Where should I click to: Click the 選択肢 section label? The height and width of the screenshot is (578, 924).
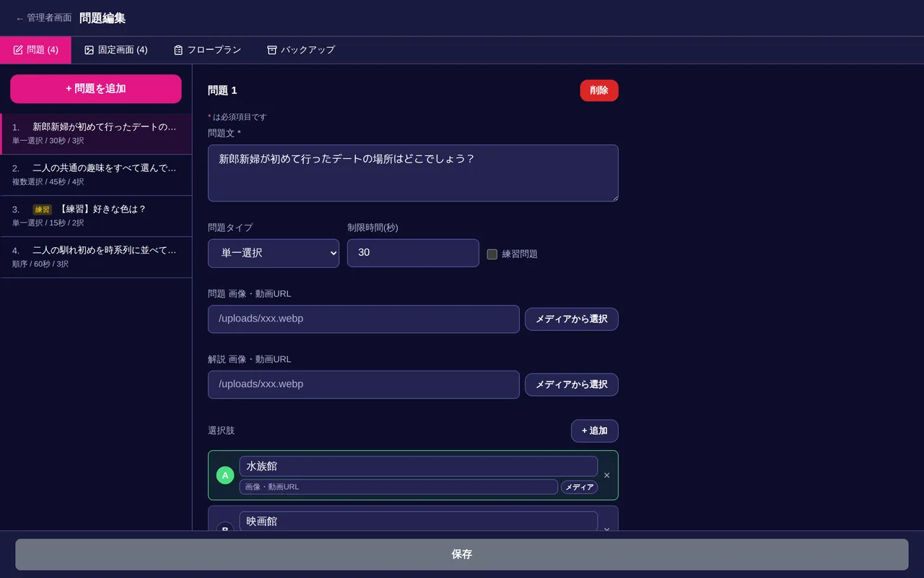click(x=221, y=431)
